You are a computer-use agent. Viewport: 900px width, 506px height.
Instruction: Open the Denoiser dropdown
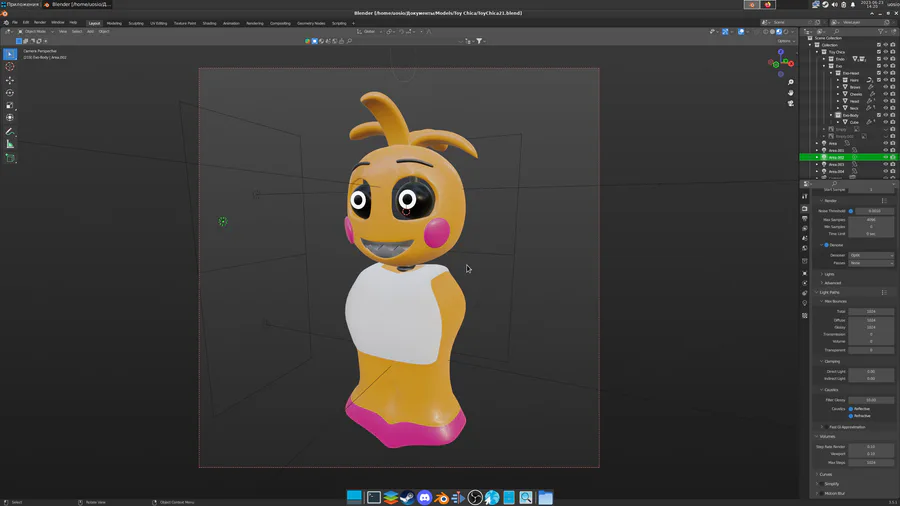pyautogui.click(x=871, y=255)
